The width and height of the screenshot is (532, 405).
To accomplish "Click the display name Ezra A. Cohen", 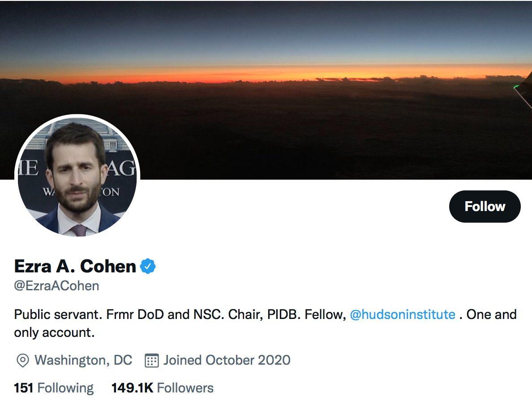I will point(75,267).
